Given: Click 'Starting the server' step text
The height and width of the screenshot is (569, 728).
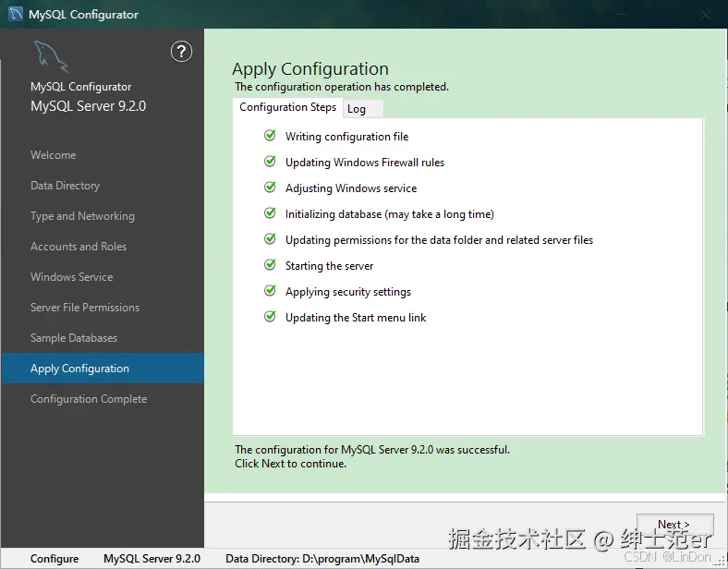Looking at the screenshot, I should tap(329, 266).
